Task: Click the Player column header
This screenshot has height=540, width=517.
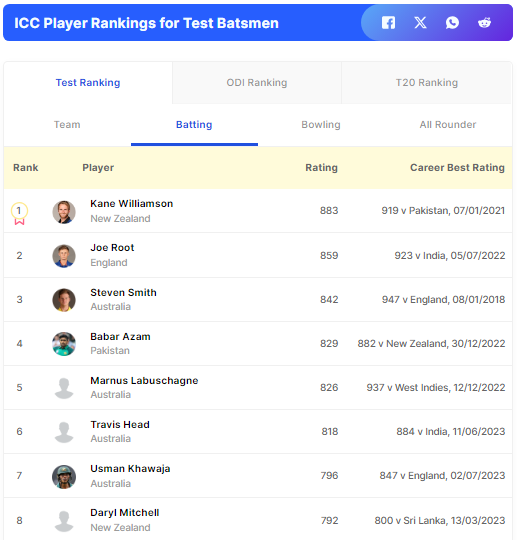Action: tap(98, 168)
